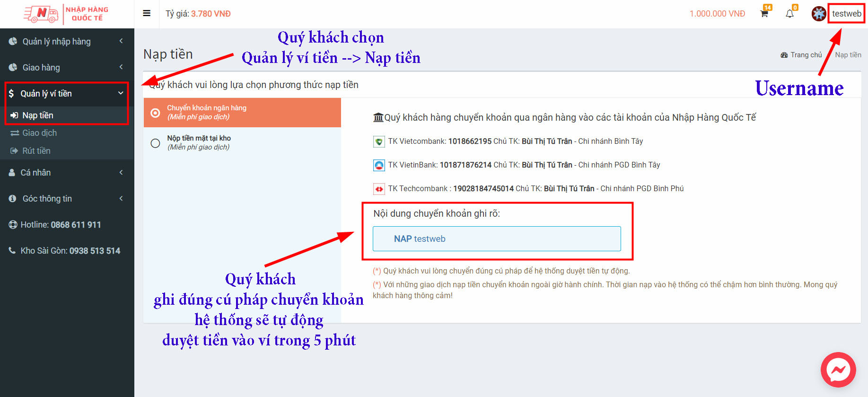Open the Rút tiền submenu item
Image resolution: width=868 pixels, height=397 pixels.
point(67,151)
